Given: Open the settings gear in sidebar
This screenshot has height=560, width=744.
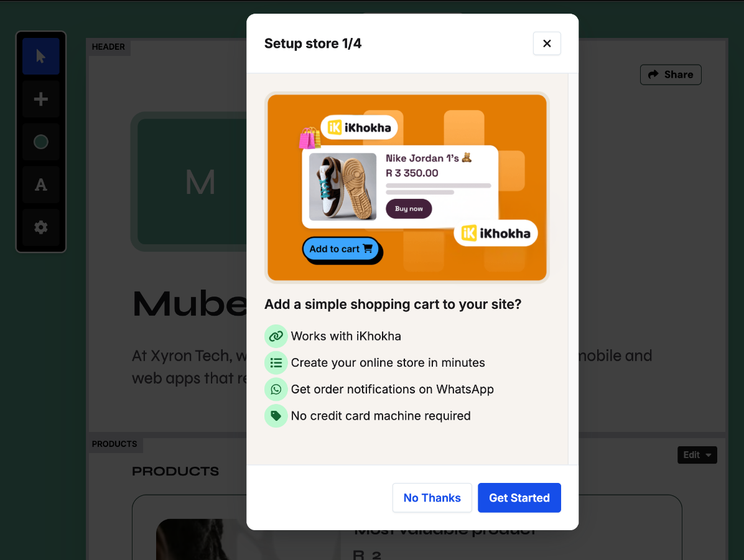Looking at the screenshot, I should 41,227.
